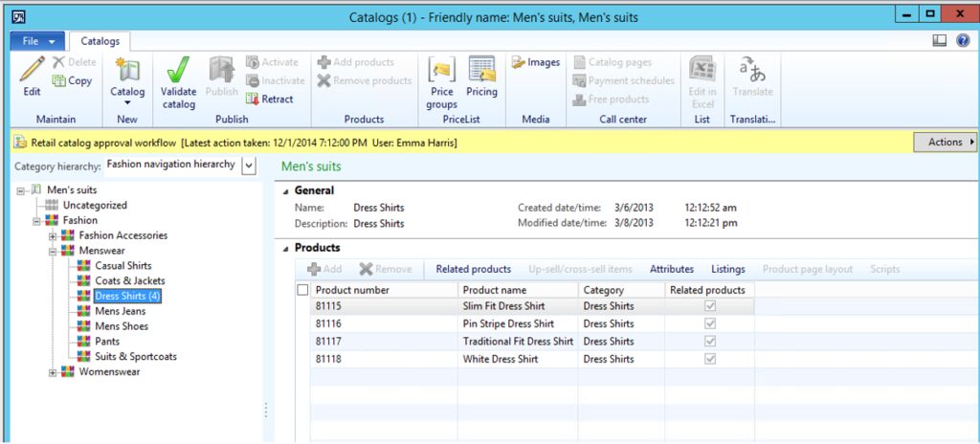Collapse the General section

287,190
